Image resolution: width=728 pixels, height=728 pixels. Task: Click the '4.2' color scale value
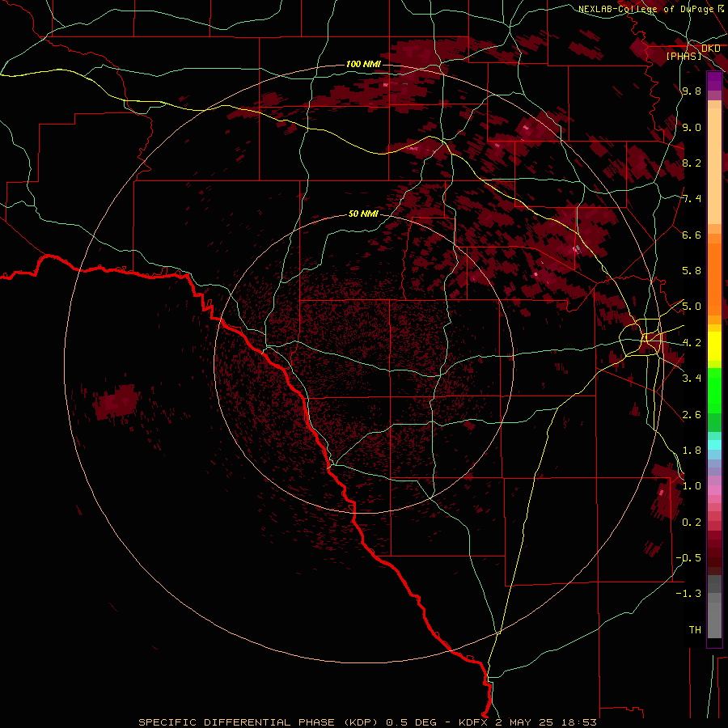(x=692, y=343)
